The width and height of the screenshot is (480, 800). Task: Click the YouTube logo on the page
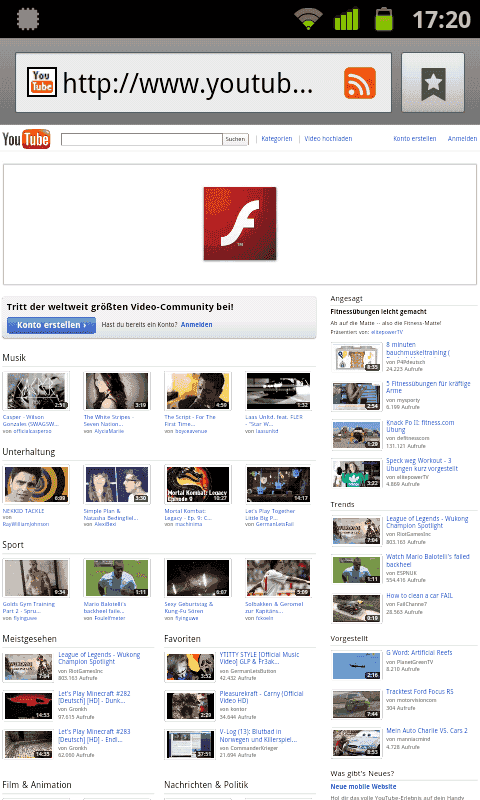pos(26,139)
